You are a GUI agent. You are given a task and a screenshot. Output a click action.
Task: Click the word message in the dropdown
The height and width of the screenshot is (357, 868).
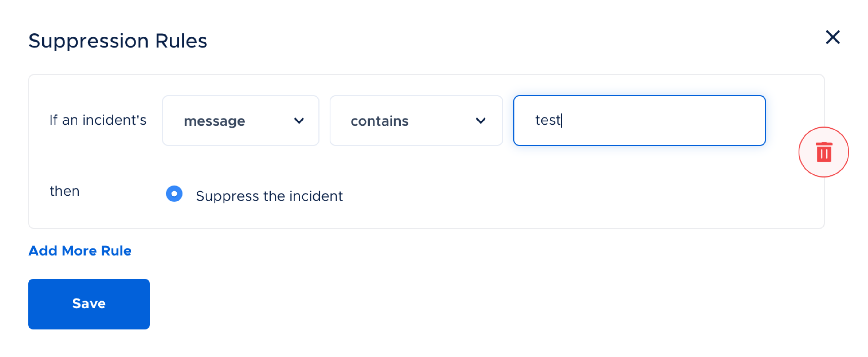(x=214, y=121)
